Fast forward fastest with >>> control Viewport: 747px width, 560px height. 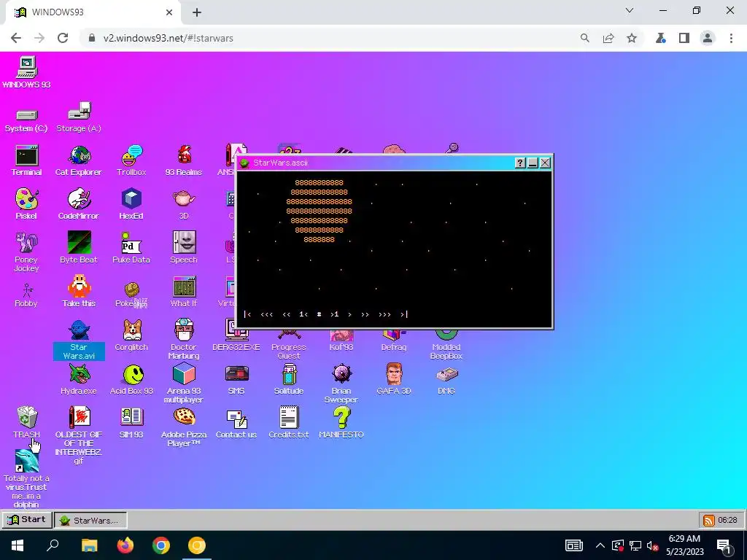click(384, 314)
